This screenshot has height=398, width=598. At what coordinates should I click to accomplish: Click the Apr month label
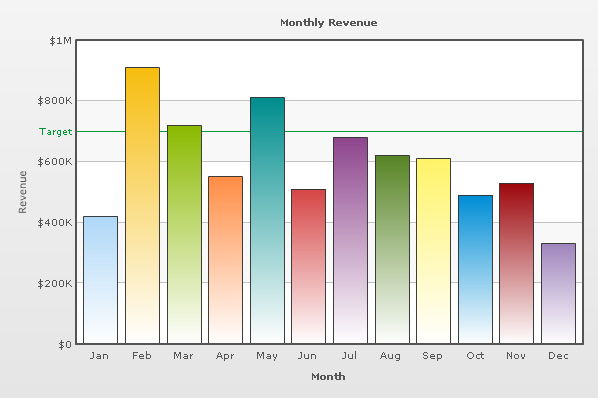pos(225,356)
